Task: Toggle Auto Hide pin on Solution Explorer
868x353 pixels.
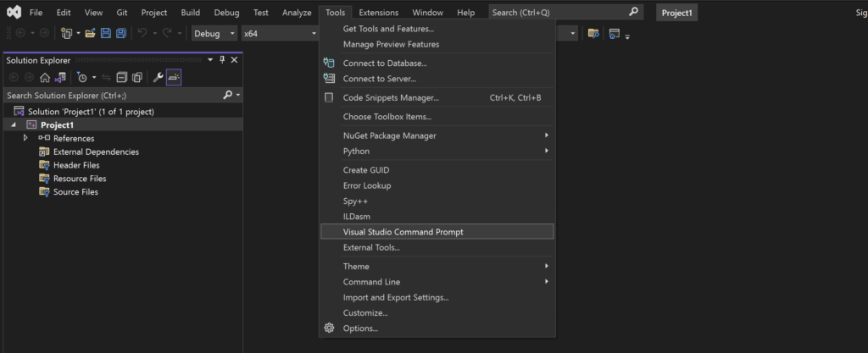Action: pyautogui.click(x=223, y=60)
